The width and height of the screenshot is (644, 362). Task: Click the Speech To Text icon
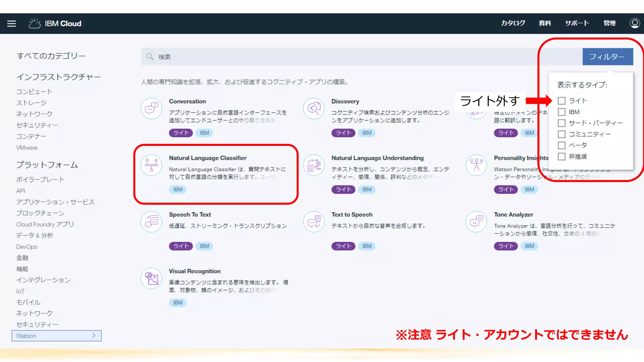(151, 222)
